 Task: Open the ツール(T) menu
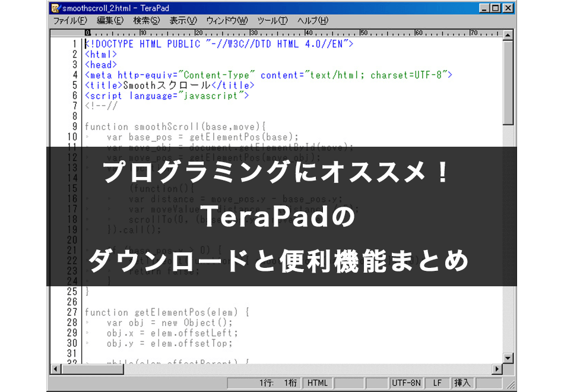point(273,21)
